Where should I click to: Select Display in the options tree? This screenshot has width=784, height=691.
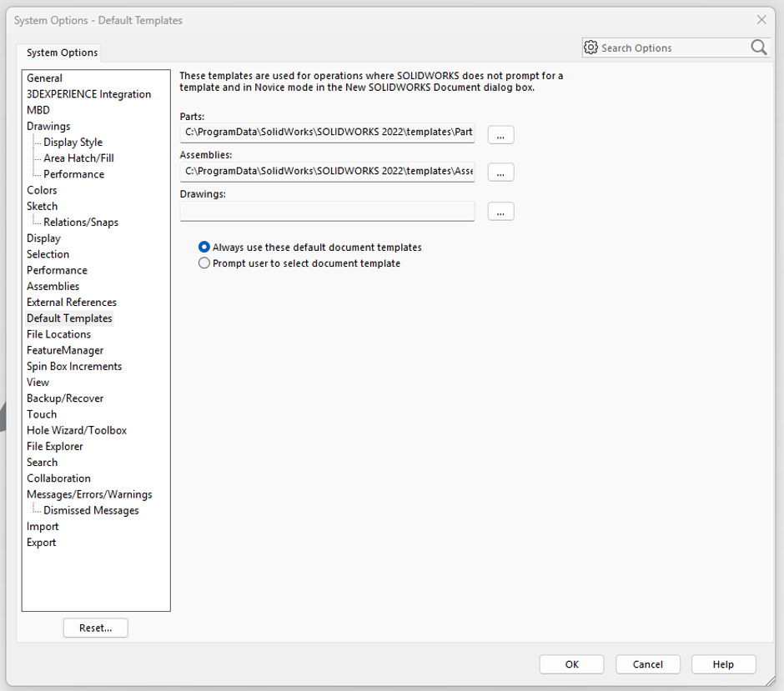pyautogui.click(x=43, y=238)
